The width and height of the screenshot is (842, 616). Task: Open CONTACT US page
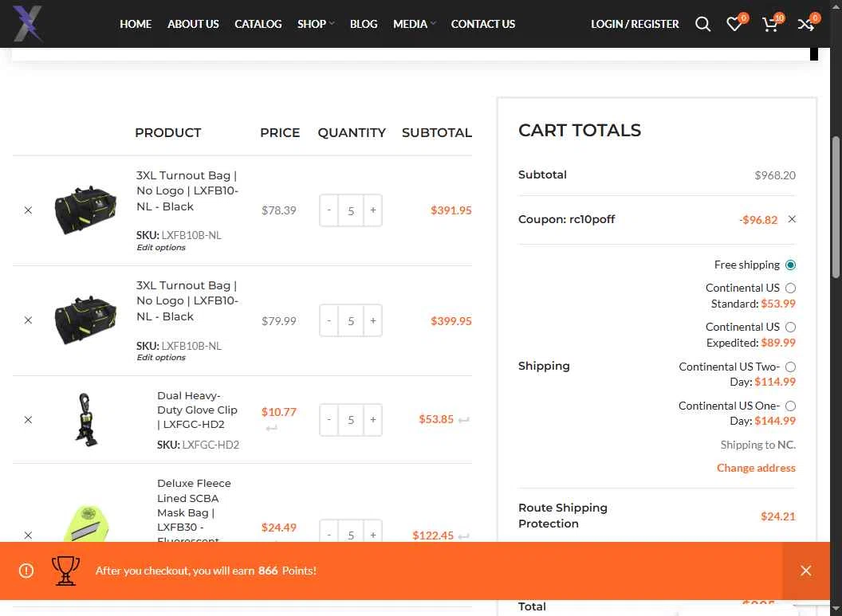482,24
